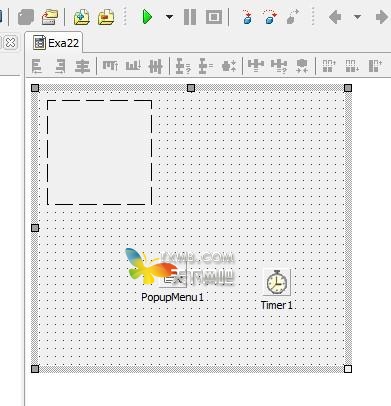Screen dimensions: 391x406
Task: Click the Add File to Project icon
Action: [82, 17]
